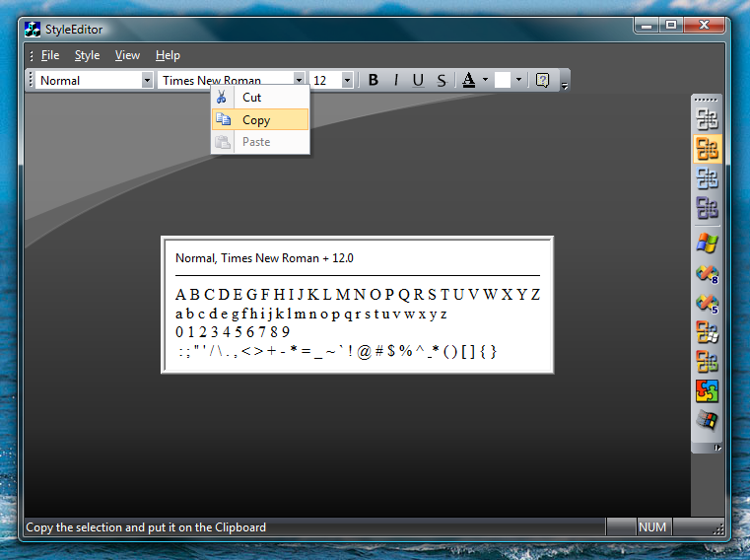Toggle Italic formatting
Image resolution: width=750 pixels, height=560 pixels.
click(395, 80)
